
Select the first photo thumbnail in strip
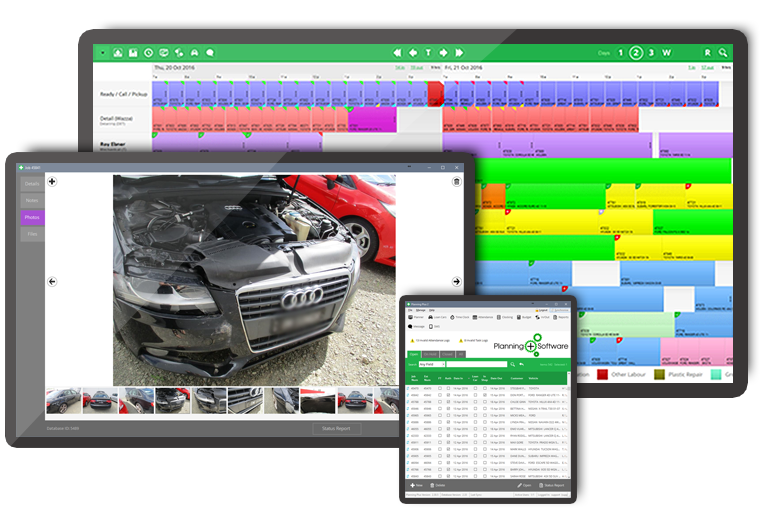[64, 401]
